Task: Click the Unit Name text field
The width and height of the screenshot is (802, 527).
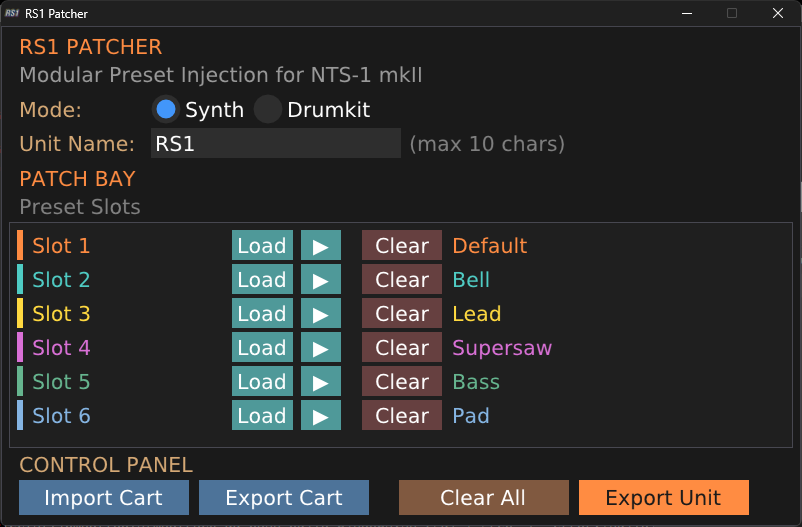Action: (x=276, y=143)
